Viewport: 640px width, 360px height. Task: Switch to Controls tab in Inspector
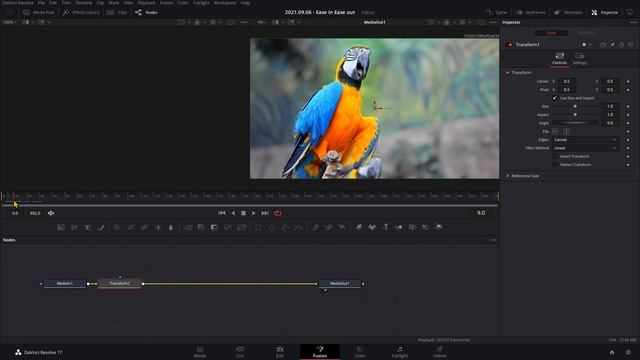560,58
